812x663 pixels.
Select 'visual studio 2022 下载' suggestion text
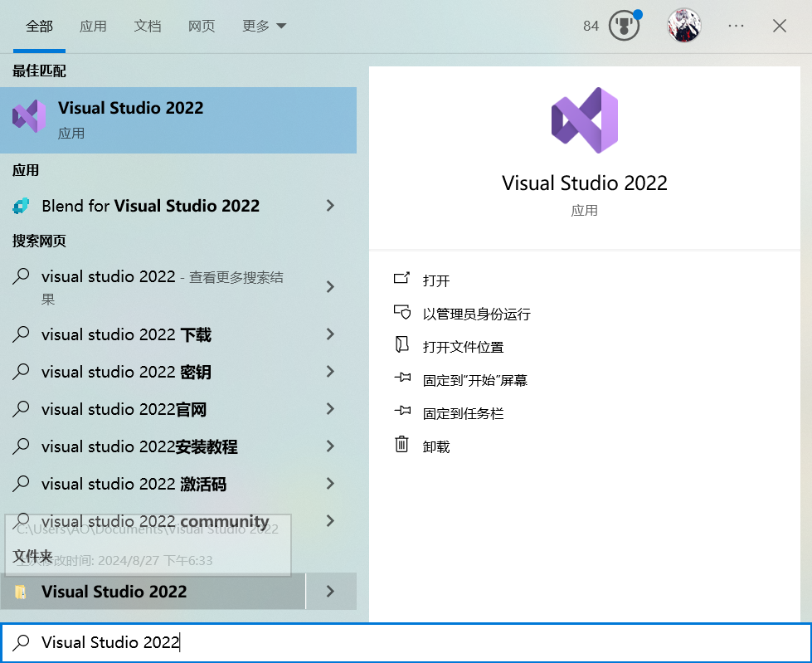click(x=126, y=334)
